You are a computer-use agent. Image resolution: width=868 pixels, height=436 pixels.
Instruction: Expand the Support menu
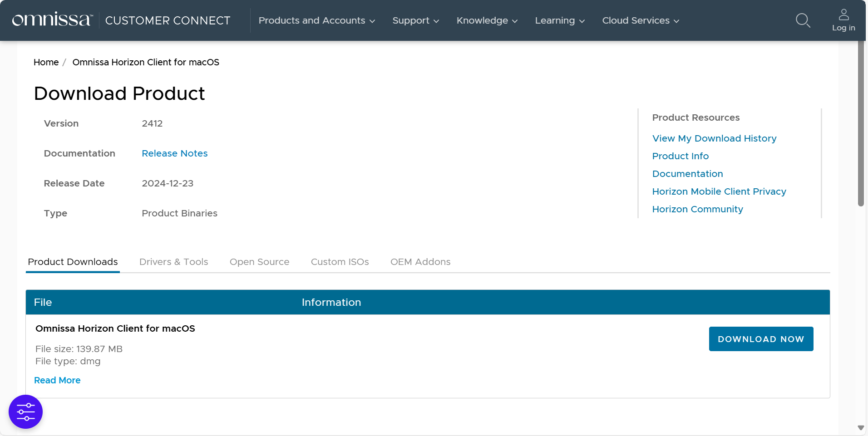coord(416,20)
